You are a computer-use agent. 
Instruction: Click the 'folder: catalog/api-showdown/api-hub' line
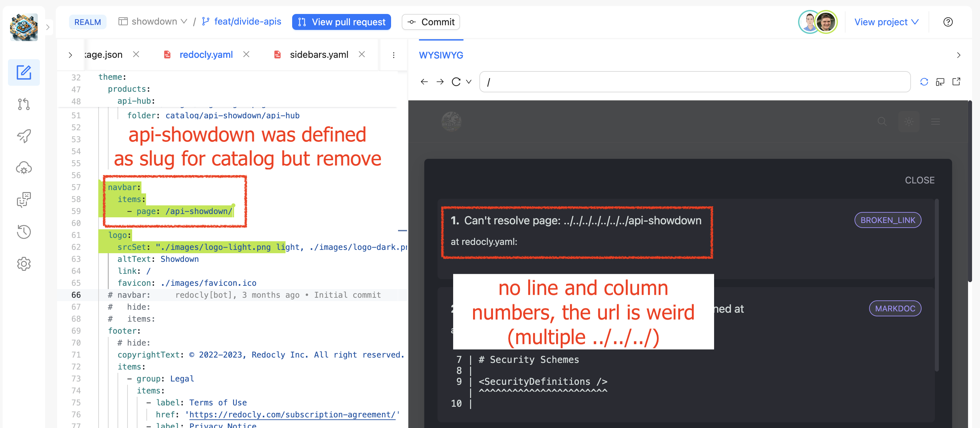tap(213, 115)
